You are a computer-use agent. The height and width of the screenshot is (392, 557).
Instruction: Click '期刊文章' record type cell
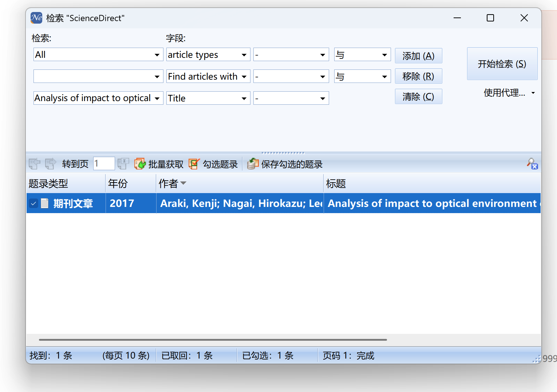[x=73, y=204]
